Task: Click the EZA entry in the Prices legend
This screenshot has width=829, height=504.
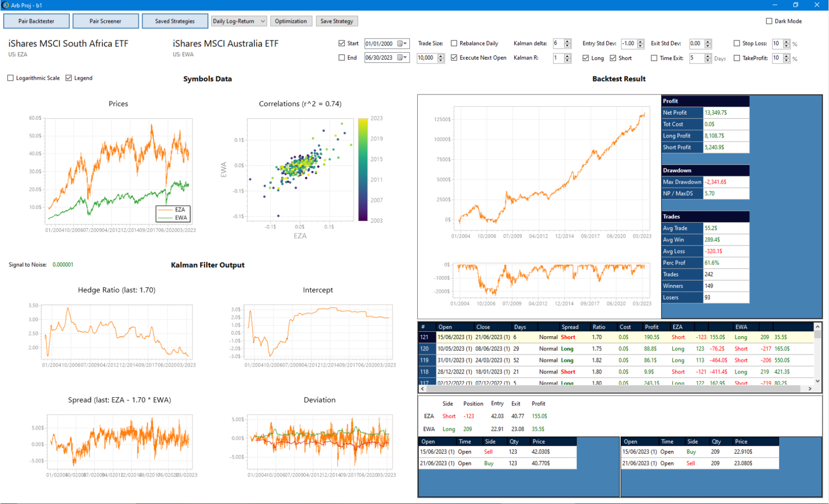Action: [172, 210]
